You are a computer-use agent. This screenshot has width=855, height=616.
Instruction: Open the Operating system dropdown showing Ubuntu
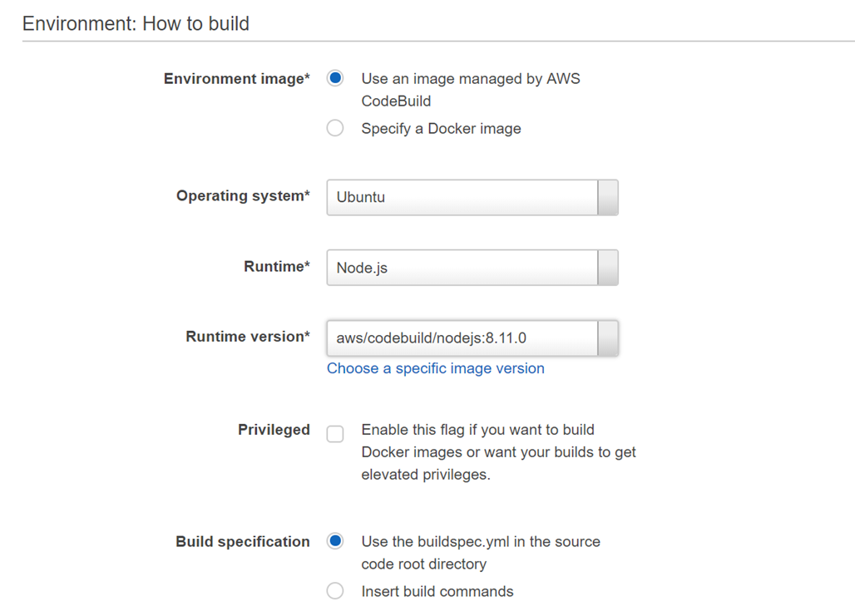pos(462,198)
